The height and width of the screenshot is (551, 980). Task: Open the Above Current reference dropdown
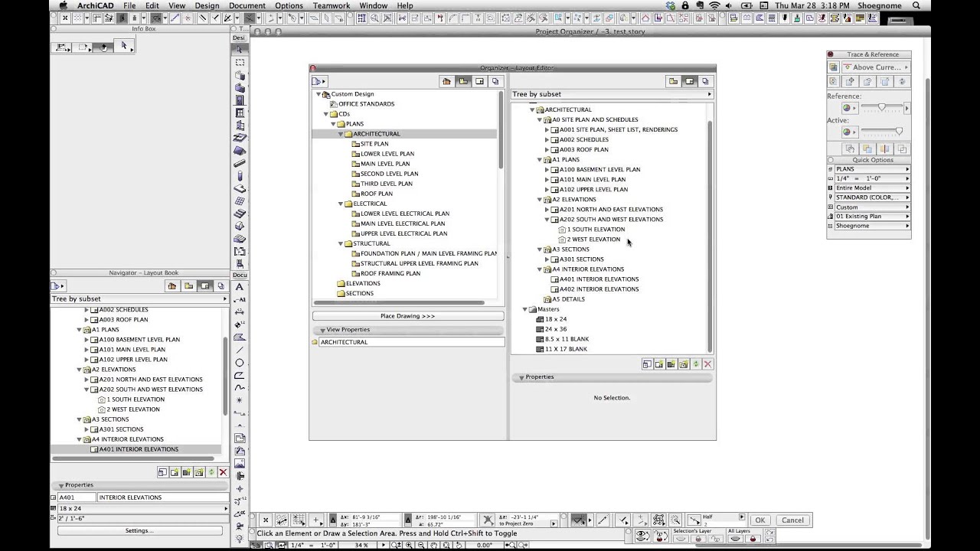tap(875, 67)
